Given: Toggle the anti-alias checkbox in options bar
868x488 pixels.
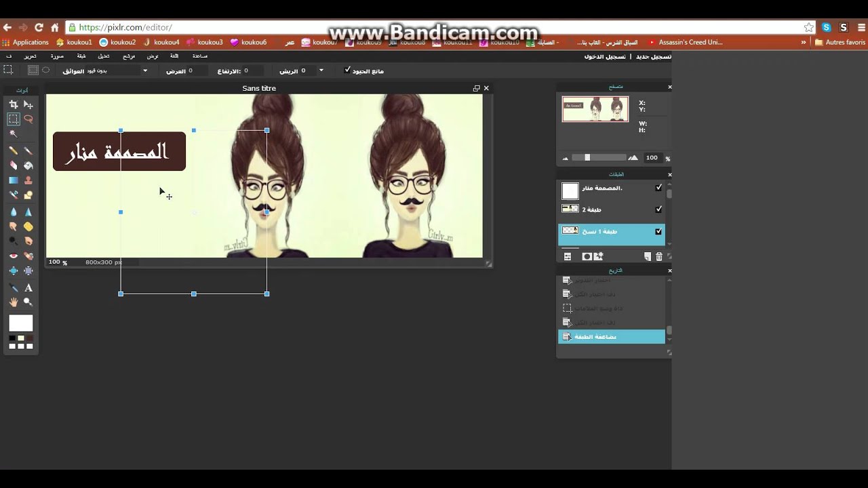Looking at the screenshot, I should 348,70.
